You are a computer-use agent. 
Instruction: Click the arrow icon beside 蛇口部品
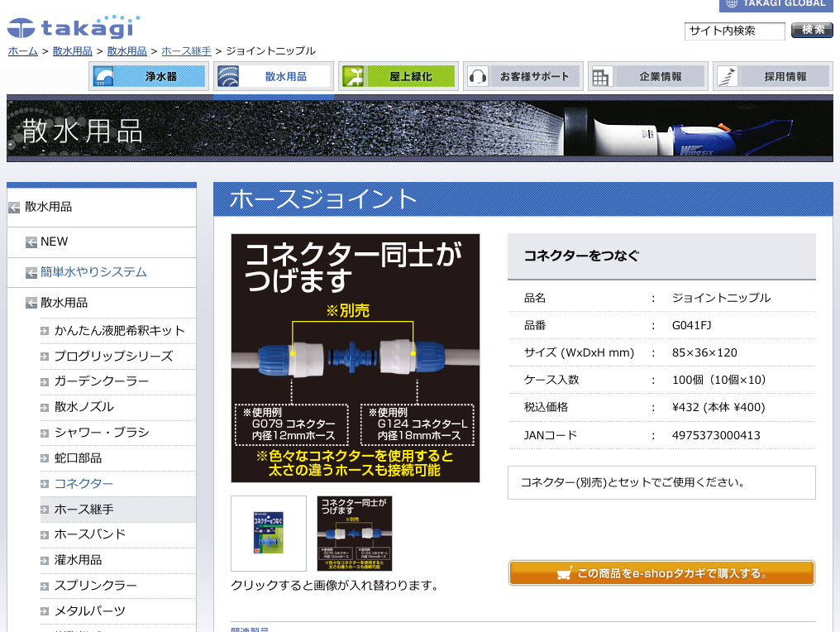(45, 458)
